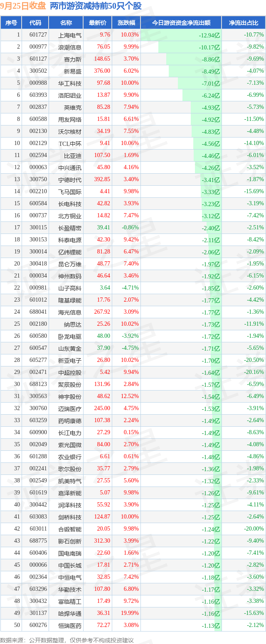Click stock code 688123
The image size is (266, 644).
pyautogui.click(x=39, y=384)
